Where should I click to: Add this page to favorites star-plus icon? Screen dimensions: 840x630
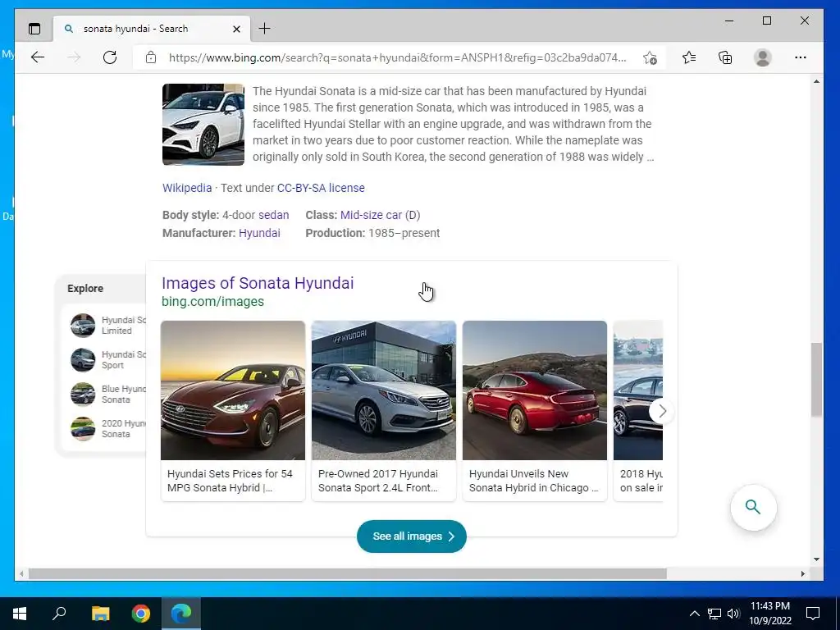tap(650, 57)
